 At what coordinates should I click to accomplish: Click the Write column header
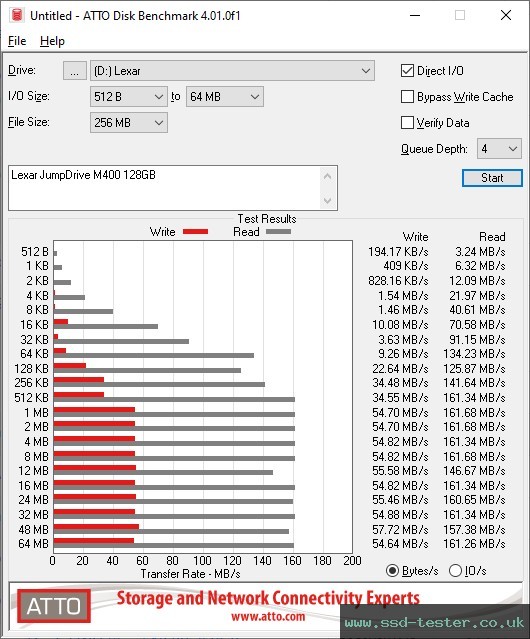(x=415, y=237)
